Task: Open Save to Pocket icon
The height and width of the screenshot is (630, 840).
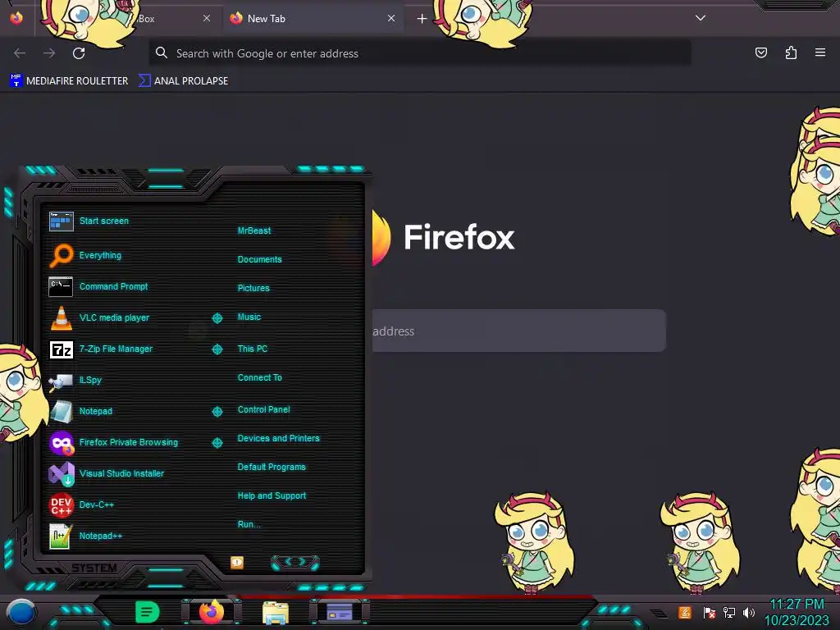Action: pyautogui.click(x=760, y=52)
